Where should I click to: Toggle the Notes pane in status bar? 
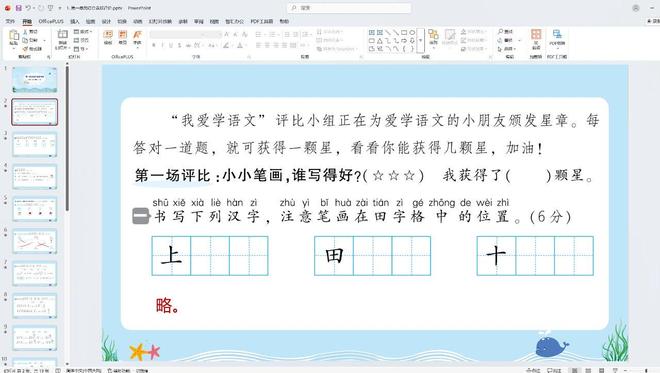point(532,370)
